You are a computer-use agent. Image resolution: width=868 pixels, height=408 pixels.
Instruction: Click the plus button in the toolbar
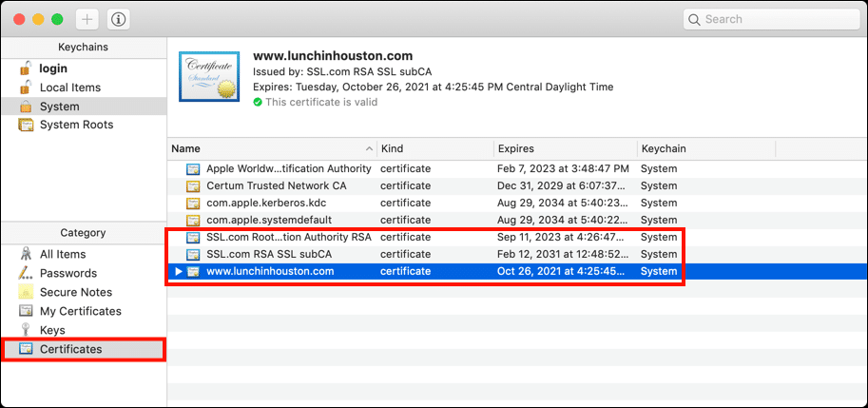coord(87,19)
